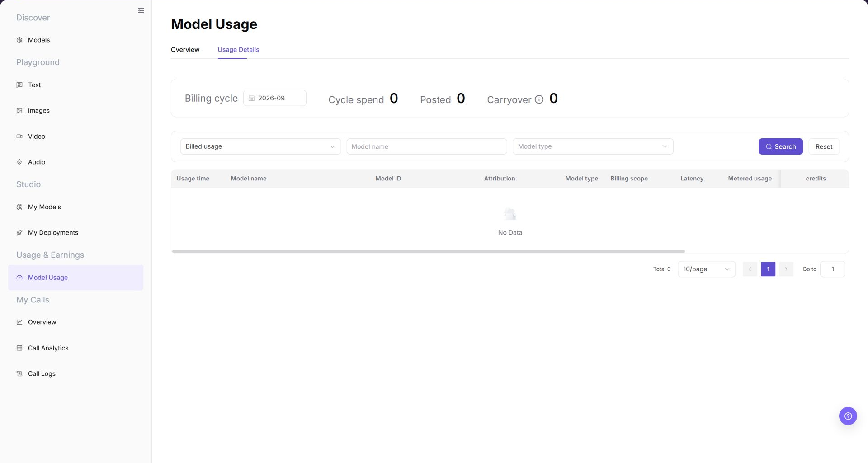Go to Images in the sidebar

[75, 110]
